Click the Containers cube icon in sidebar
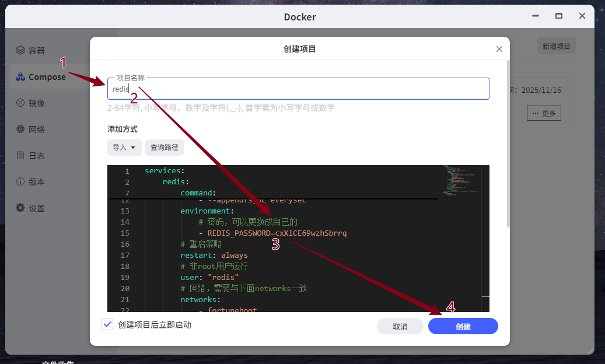Viewport: 605px width, 364px height. [20, 50]
